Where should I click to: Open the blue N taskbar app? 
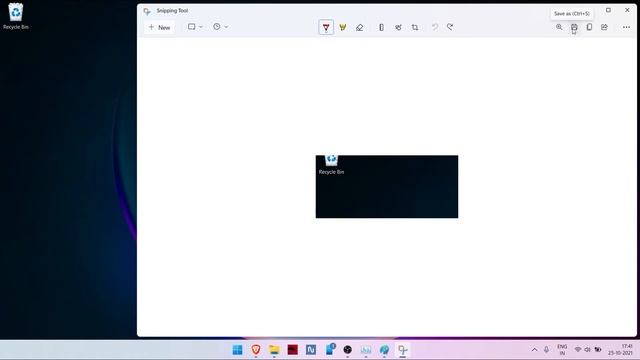pyautogui.click(x=311, y=350)
